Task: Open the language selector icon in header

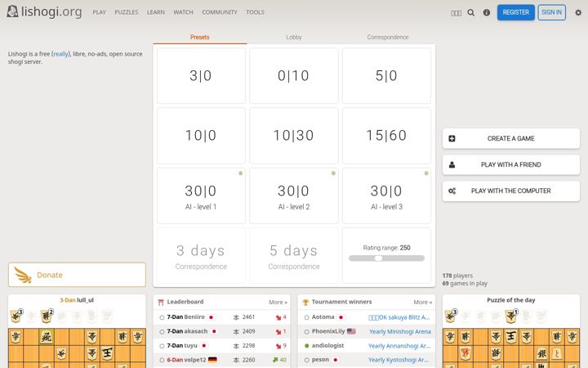Action: coord(456,13)
